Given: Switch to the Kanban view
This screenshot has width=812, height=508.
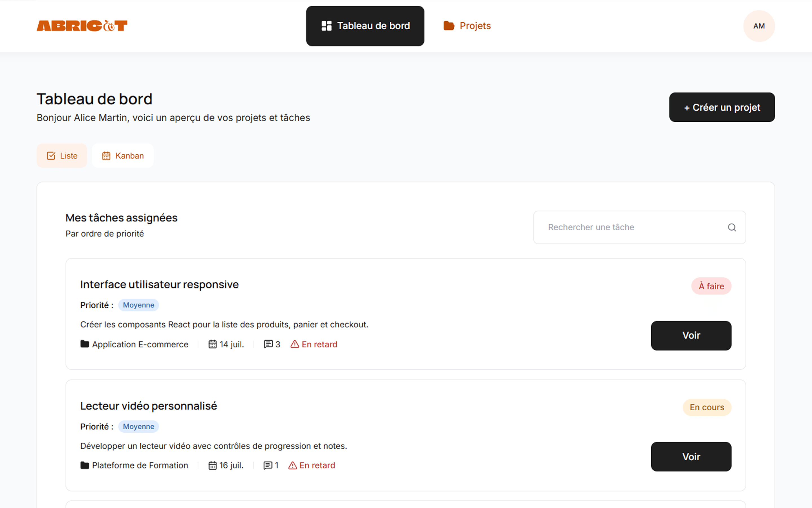Looking at the screenshot, I should pyautogui.click(x=122, y=156).
